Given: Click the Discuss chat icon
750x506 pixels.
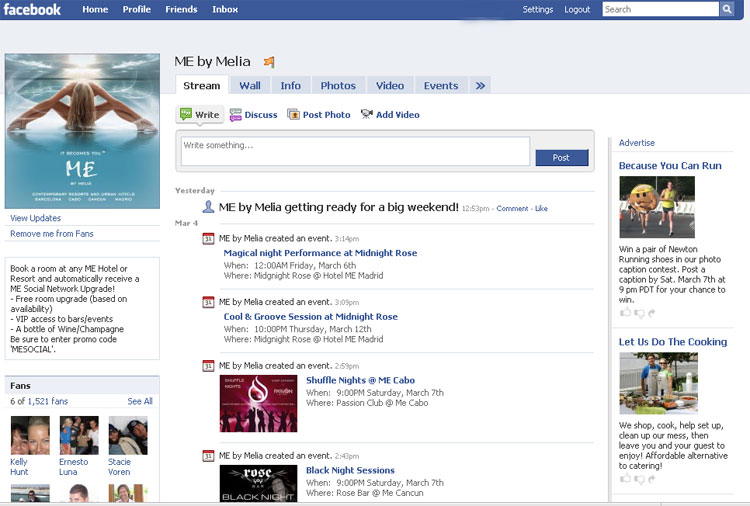Looking at the screenshot, I should [236, 115].
